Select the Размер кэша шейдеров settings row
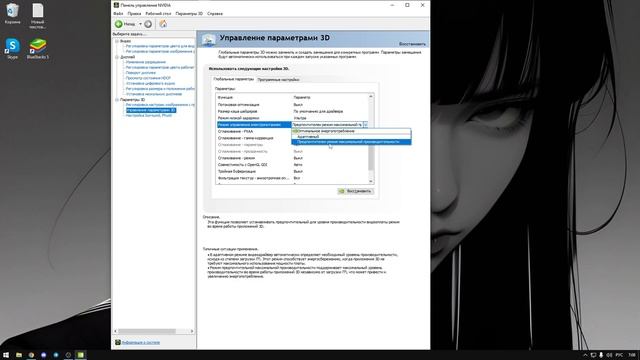640x360 pixels. [292, 111]
